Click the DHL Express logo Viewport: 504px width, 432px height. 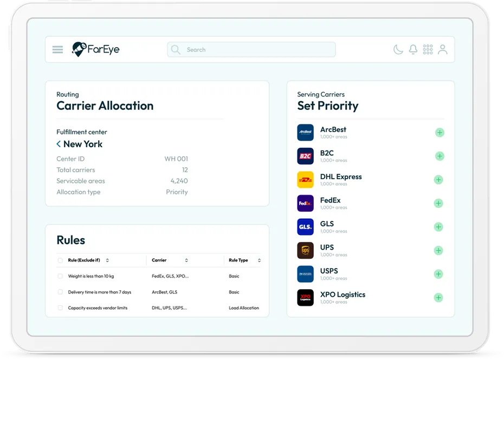[x=305, y=180]
